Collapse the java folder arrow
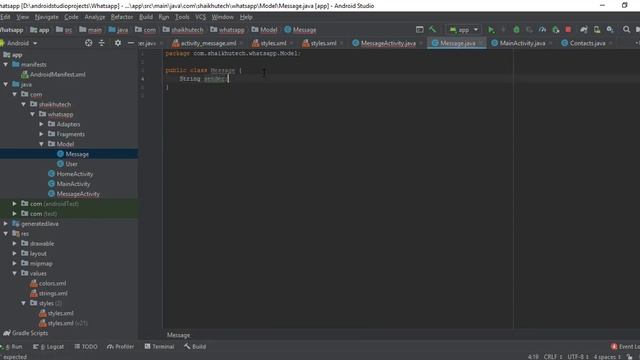Screen dimensions: 640x360 [6, 84]
